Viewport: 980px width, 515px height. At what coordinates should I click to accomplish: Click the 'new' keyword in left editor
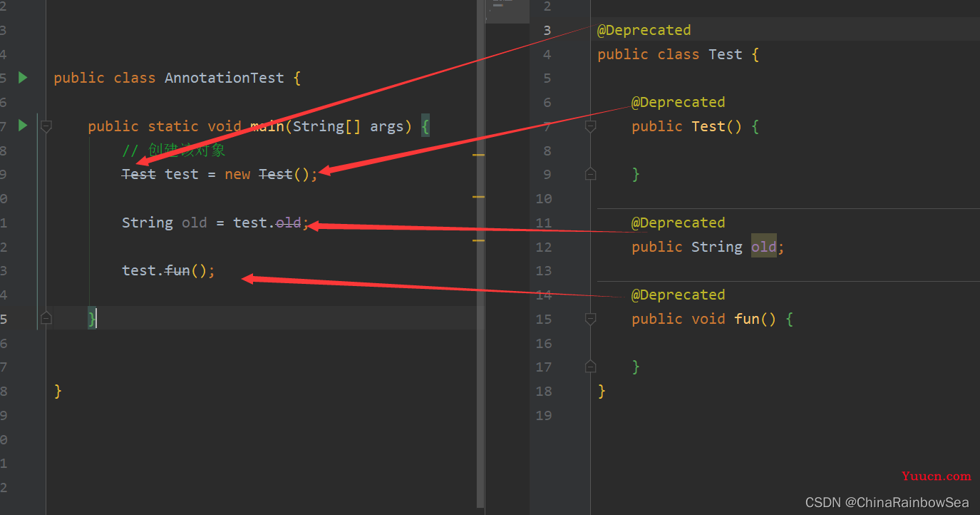point(237,174)
